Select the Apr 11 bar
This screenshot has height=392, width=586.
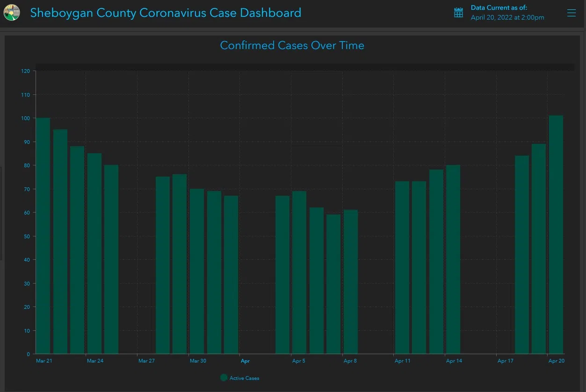click(x=402, y=267)
